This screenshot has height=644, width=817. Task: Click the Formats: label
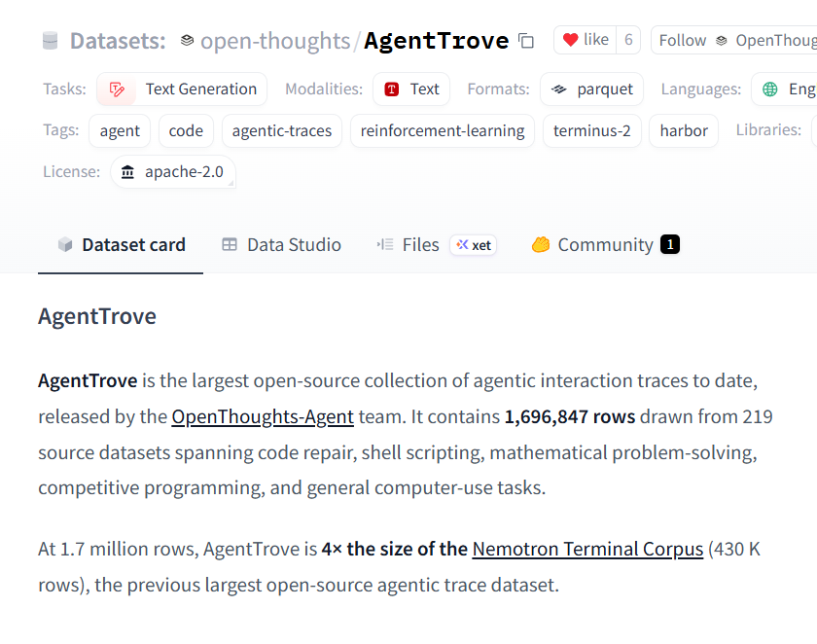[x=499, y=89]
